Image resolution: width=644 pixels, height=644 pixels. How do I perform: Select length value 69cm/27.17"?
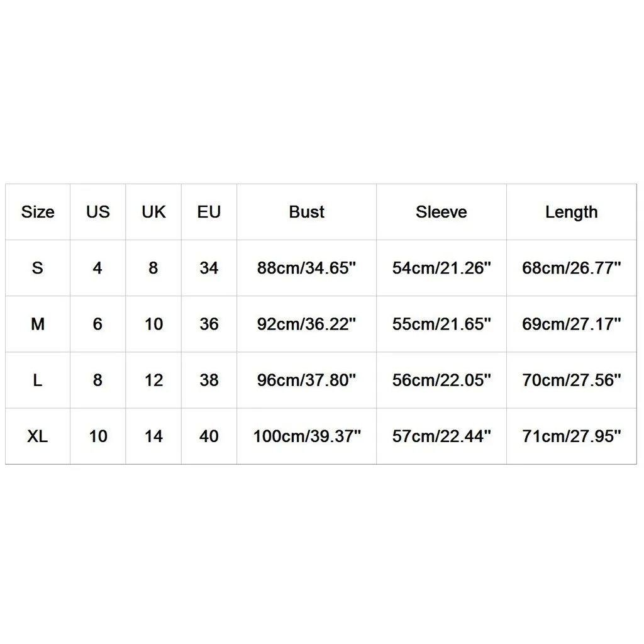coord(571,324)
